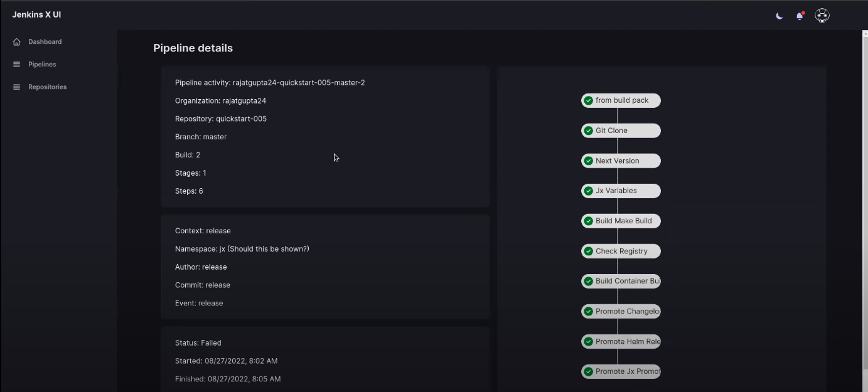Click green check icon on Git Clone step

tap(588, 131)
